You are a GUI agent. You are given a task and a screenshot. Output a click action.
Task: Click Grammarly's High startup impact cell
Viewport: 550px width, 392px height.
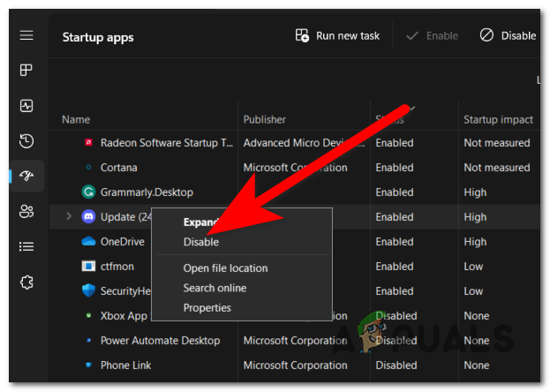475,192
